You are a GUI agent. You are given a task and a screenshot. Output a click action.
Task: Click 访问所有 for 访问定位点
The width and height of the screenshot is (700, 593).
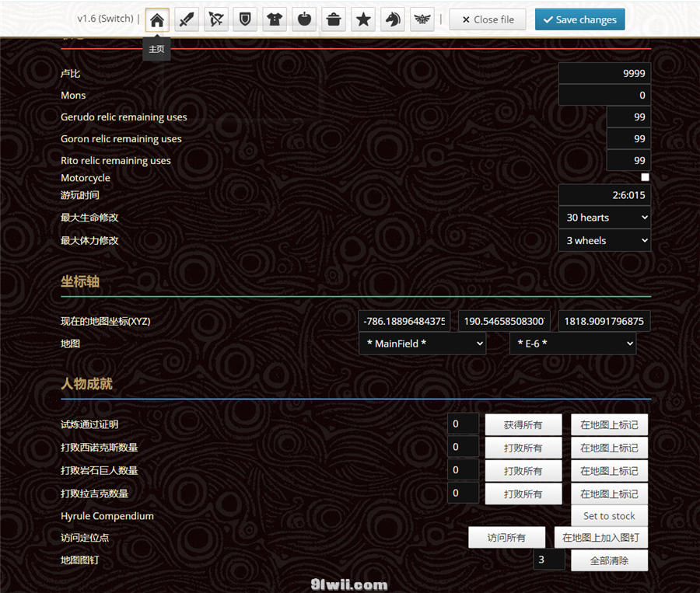(506, 538)
